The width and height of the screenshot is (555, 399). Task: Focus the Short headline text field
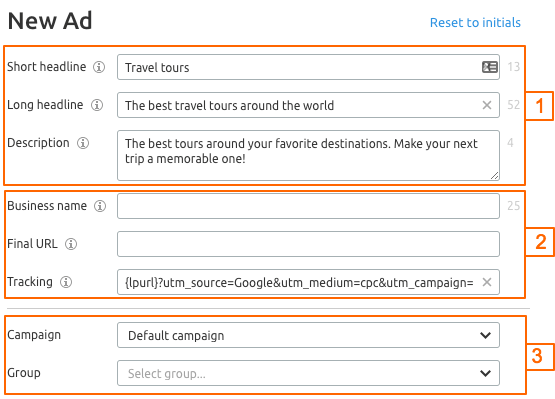(x=308, y=67)
